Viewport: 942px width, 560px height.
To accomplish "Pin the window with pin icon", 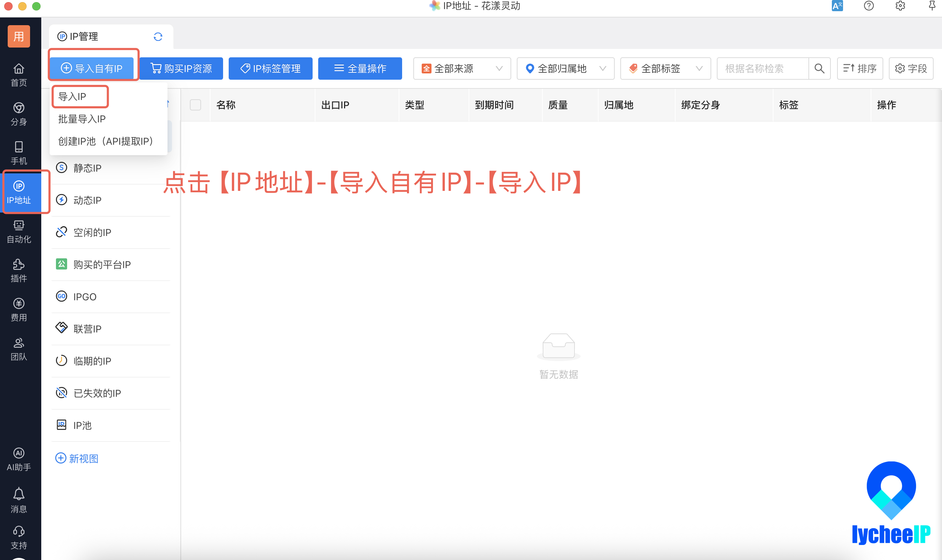I will point(932,6).
